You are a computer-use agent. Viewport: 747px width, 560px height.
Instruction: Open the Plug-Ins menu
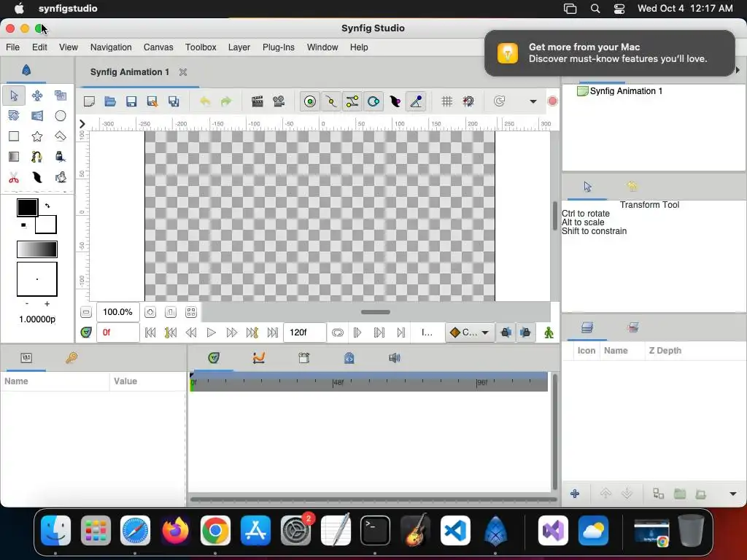(278, 47)
